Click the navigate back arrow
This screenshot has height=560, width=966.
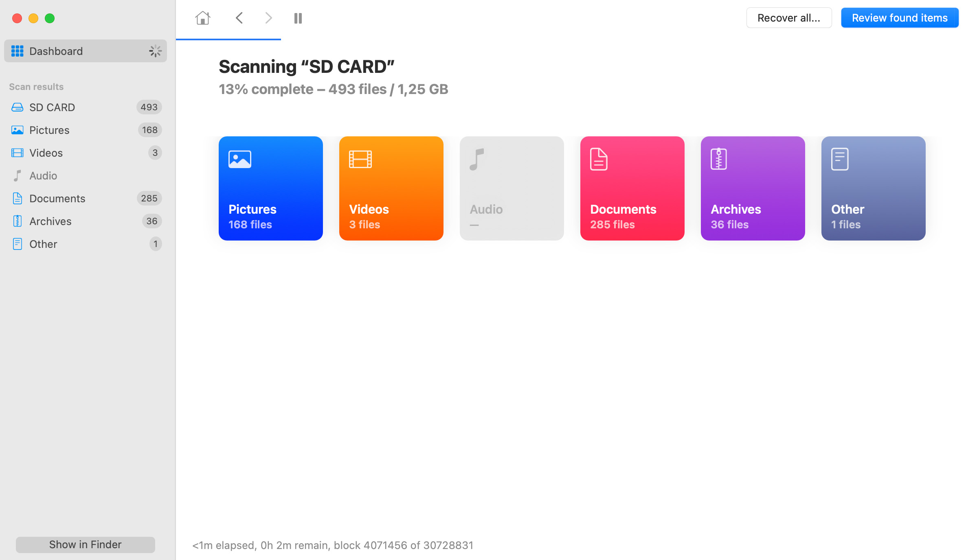pos(239,18)
